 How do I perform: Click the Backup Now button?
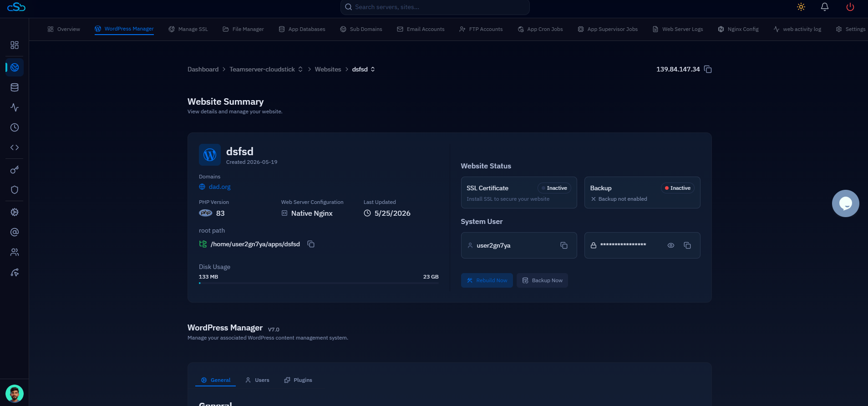point(542,280)
